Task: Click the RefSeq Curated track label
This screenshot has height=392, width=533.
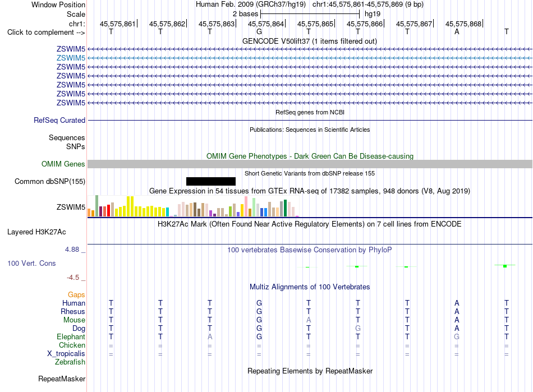Action: (x=59, y=120)
